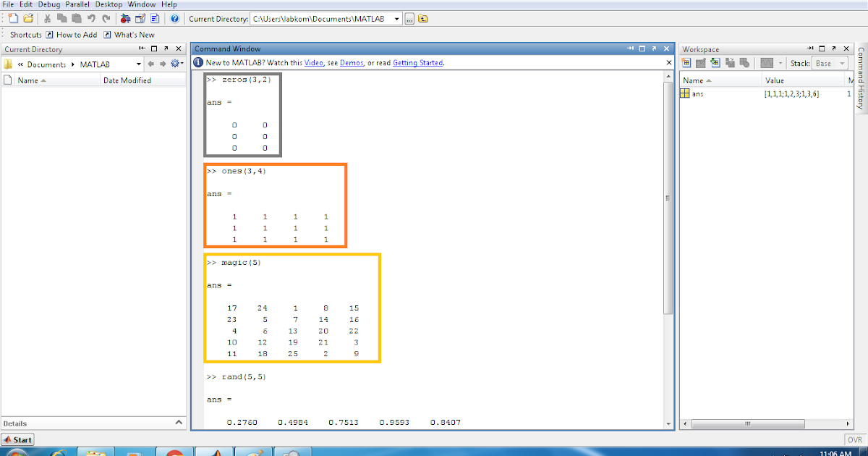
Task: Click the Demos link in Command Window
Action: coord(352,63)
